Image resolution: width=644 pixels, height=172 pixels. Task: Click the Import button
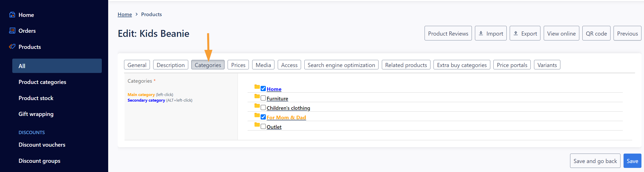click(x=491, y=33)
